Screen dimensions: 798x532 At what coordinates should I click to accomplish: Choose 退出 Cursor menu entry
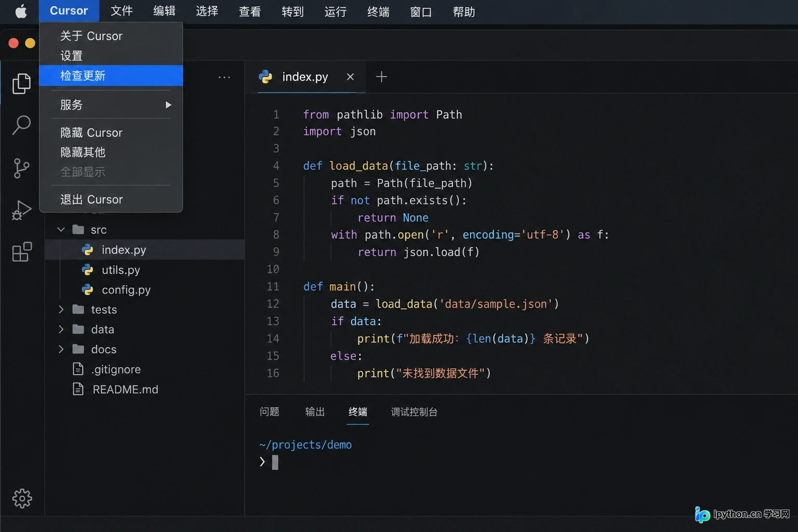pyautogui.click(x=111, y=199)
